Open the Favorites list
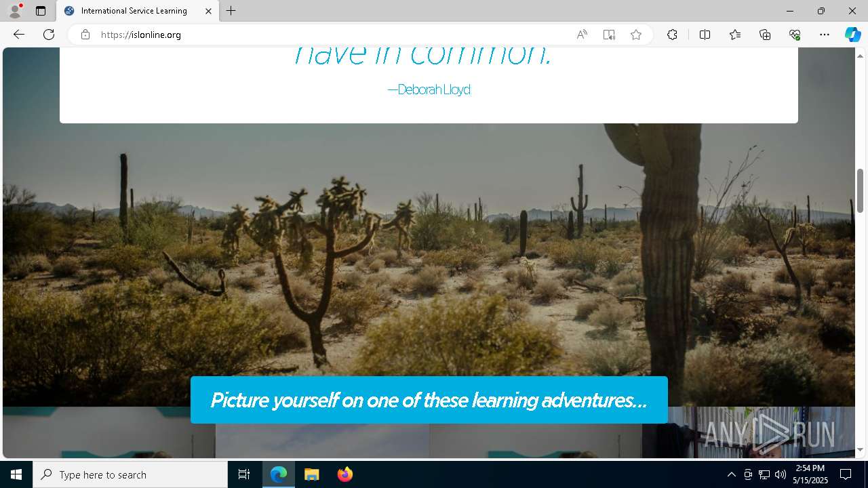The height and width of the screenshot is (488, 868). (735, 35)
